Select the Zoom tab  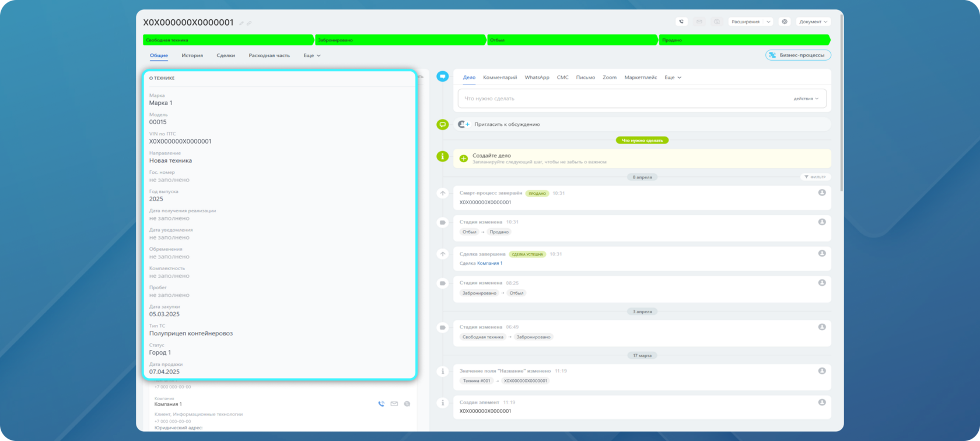click(610, 77)
